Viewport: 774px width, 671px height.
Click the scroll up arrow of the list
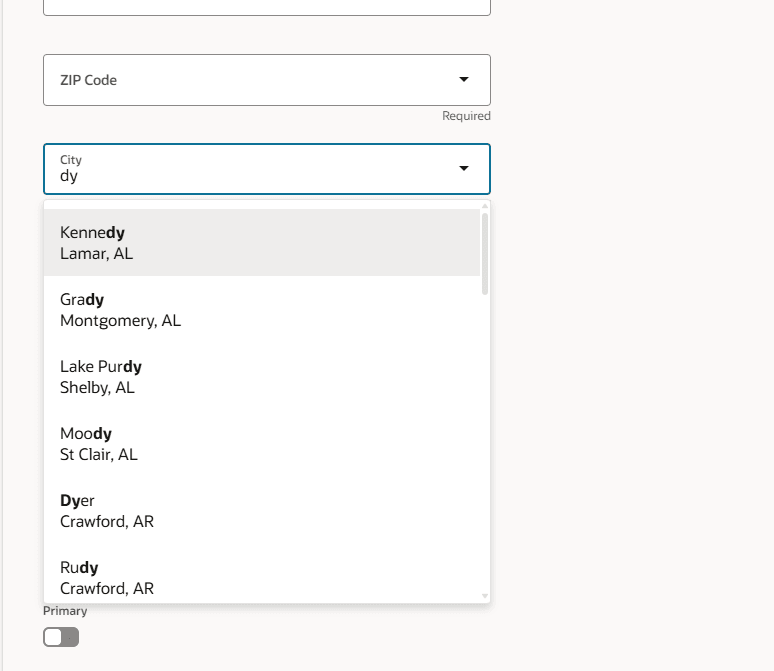pos(485,206)
